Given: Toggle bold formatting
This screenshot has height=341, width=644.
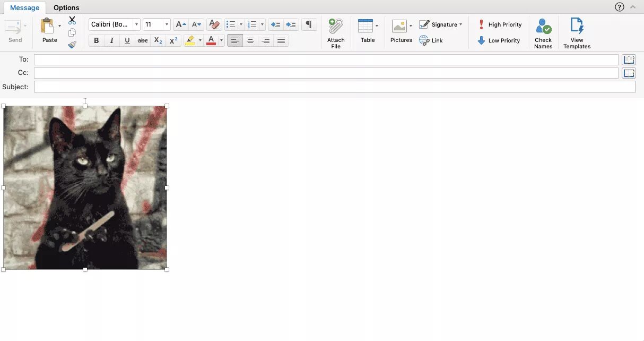Looking at the screenshot, I should pos(96,40).
